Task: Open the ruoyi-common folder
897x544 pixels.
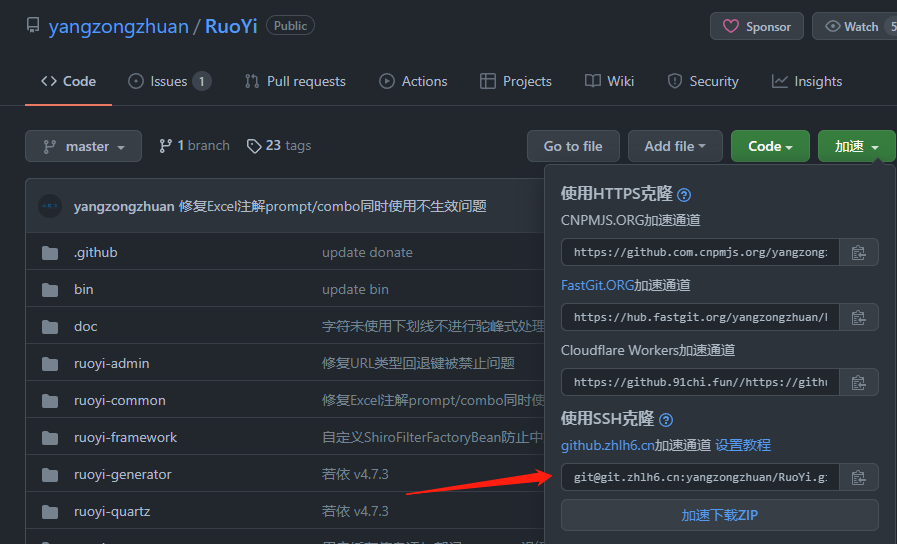Action: 120,400
